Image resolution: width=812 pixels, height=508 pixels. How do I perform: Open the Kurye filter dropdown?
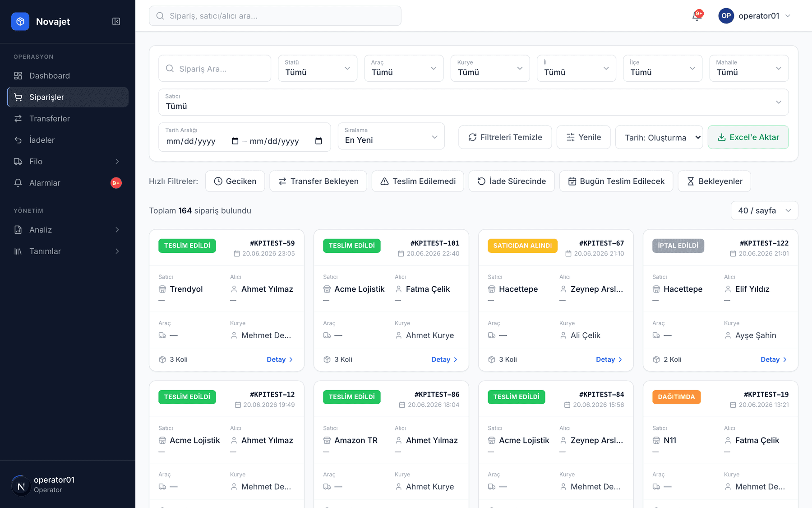[490, 68]
